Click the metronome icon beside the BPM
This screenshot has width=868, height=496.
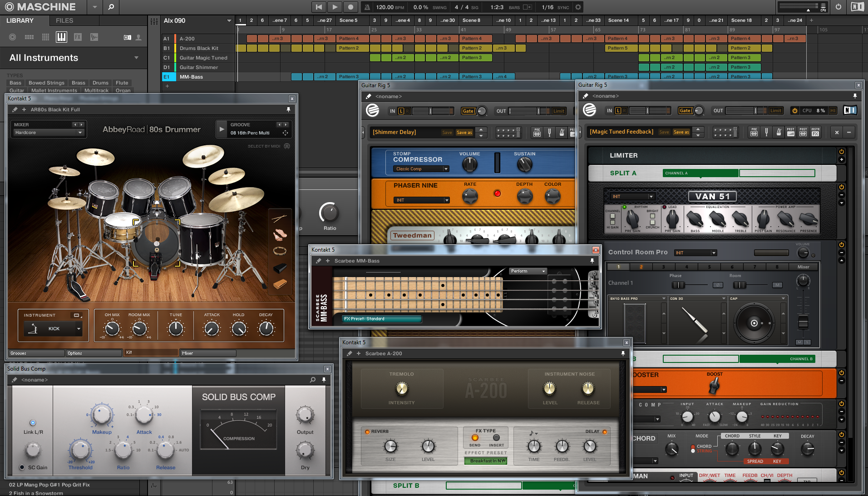(368, 7)
